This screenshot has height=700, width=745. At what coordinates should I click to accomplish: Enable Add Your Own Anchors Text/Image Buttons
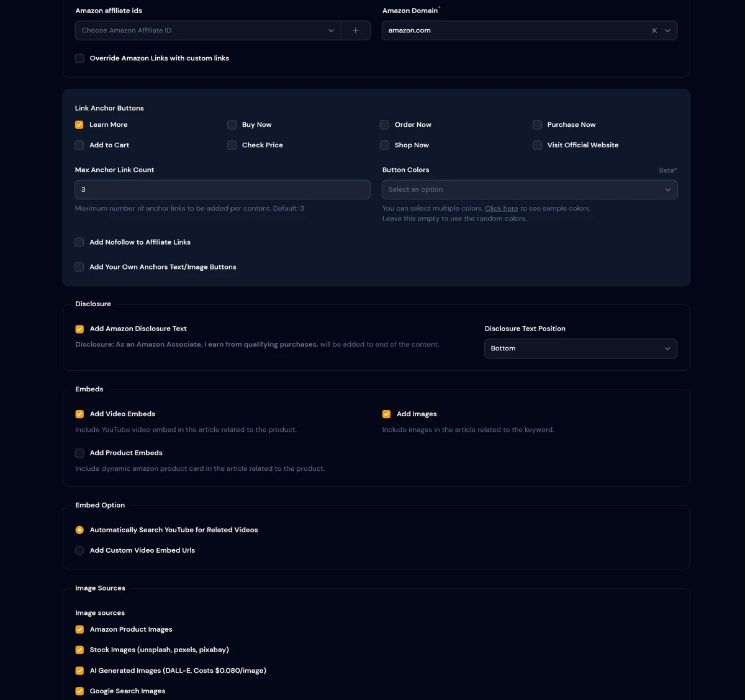[x=79, y=267]
